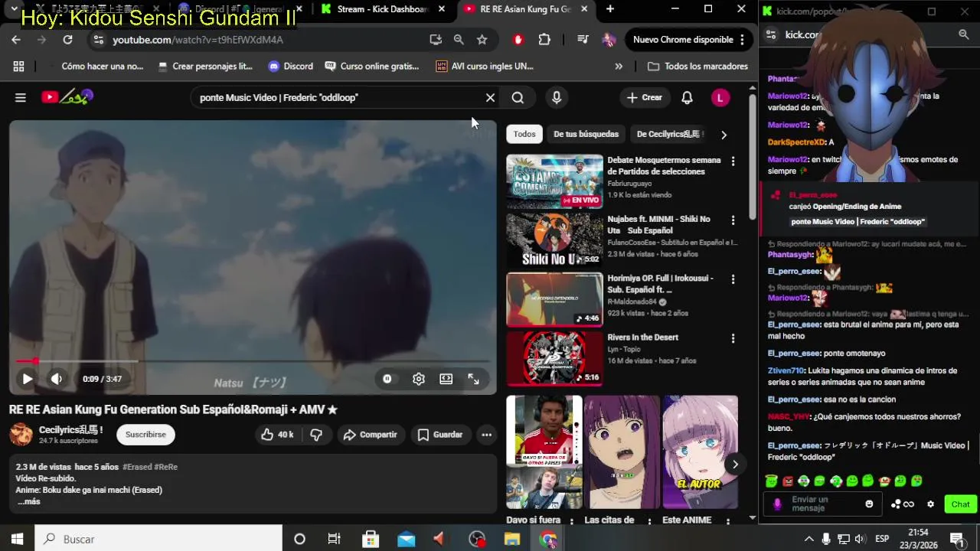Screen dimensions: 980x551
Task: Select the De tus búsquedas chip
Action: pyautogui.click(x=586, y=134)
